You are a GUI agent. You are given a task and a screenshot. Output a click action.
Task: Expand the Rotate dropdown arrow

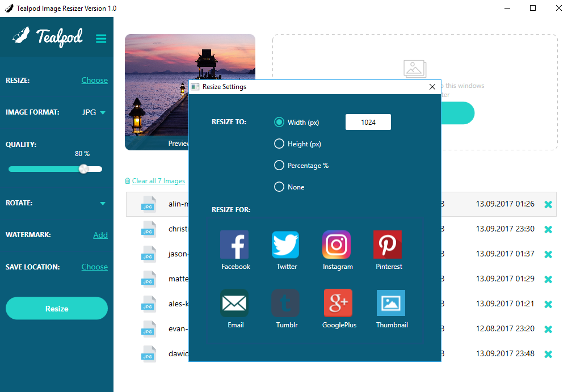click(x=103, y=204)
